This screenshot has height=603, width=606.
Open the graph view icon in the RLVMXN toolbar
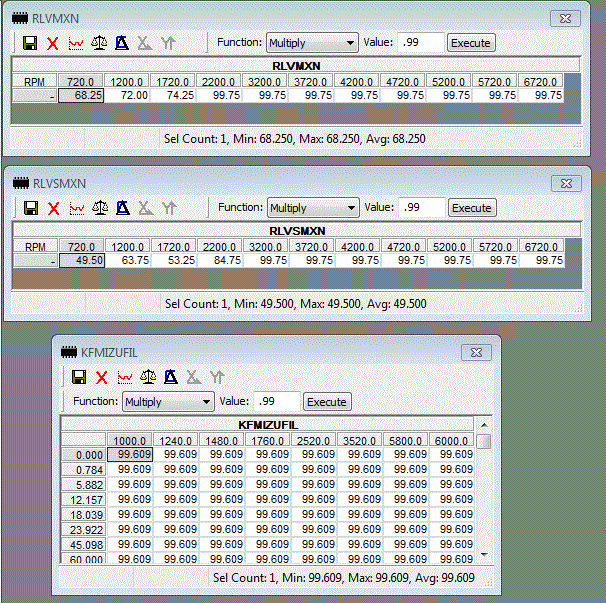coord(76,43)
